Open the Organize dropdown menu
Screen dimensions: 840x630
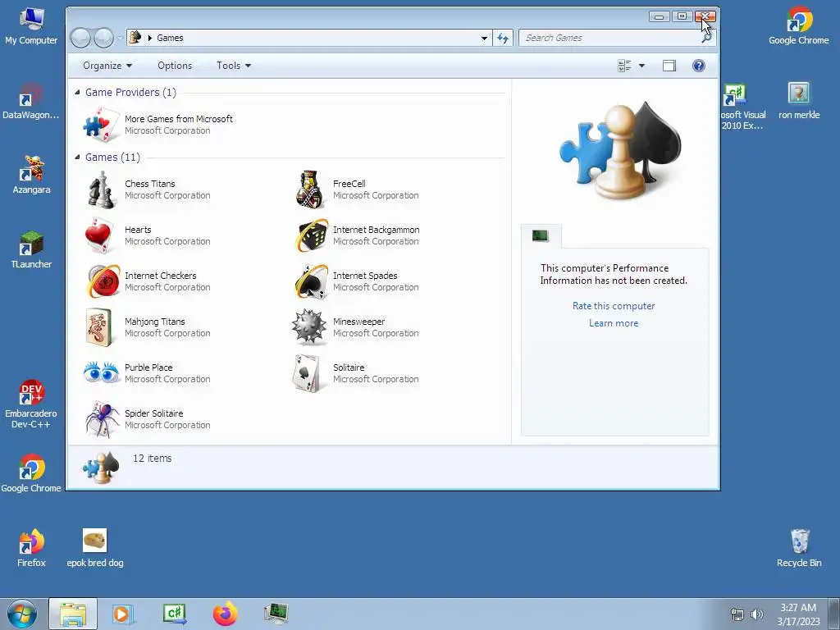pos(107,66)
